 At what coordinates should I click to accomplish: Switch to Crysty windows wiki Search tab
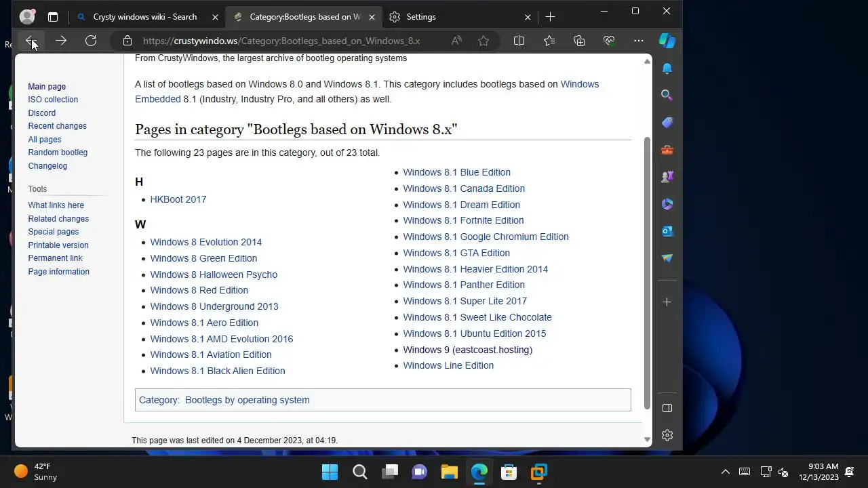[x=144, y=17]
